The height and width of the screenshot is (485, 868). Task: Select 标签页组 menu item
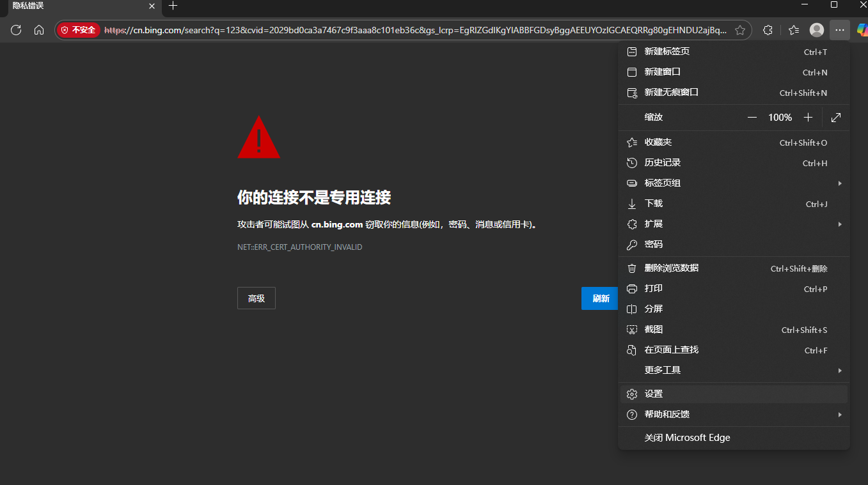pyautogui.click(x=734, y=183)
